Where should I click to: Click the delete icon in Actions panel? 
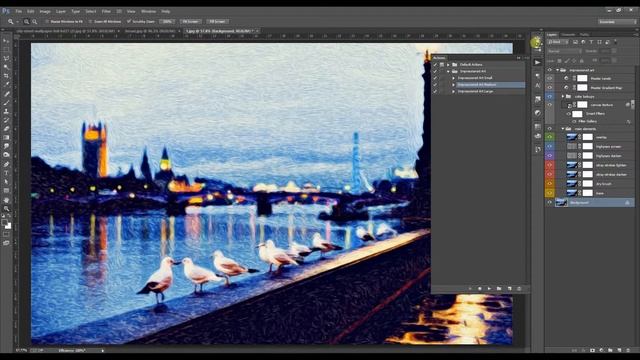point(519,289)
